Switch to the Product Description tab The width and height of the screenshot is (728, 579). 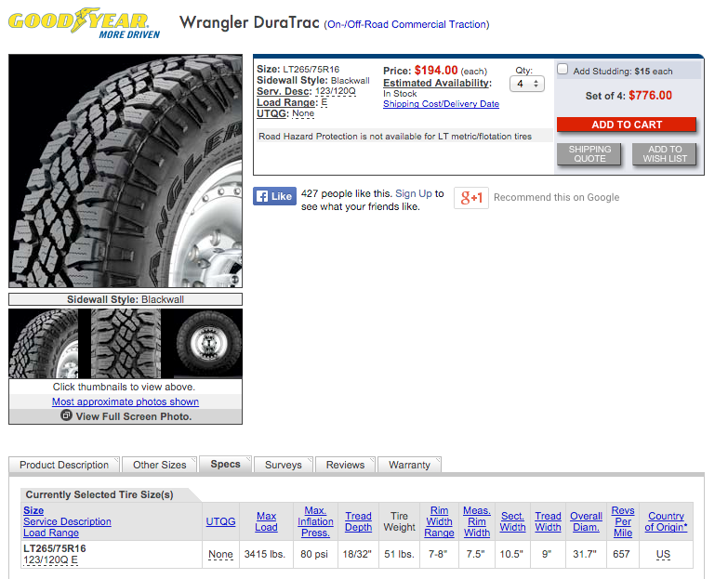[64, 465]
